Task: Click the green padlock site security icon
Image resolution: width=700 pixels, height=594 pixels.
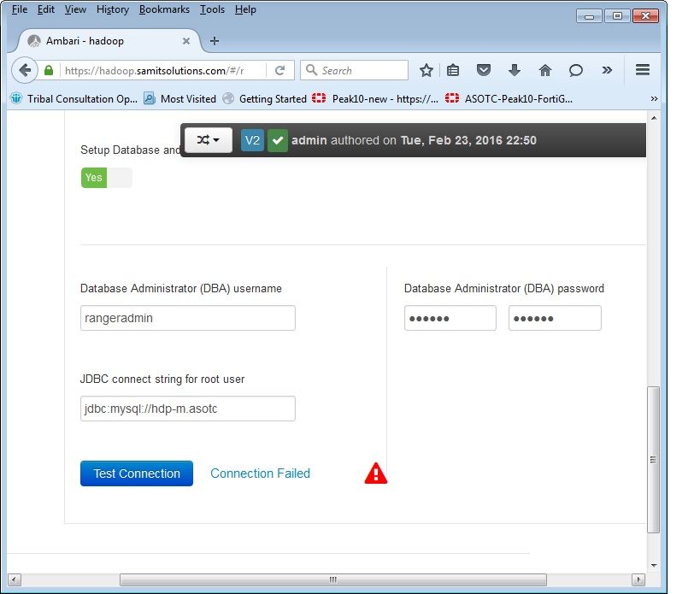Action: (49, 71)
